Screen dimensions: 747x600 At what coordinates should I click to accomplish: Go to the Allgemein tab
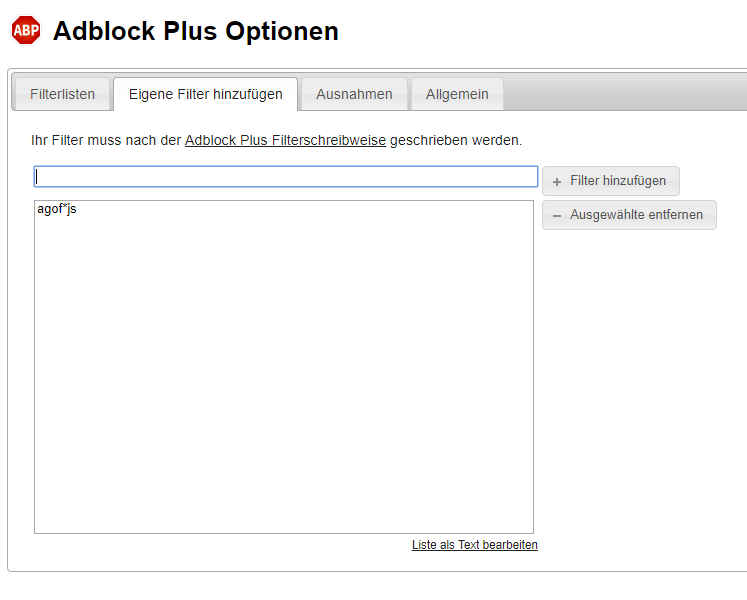point(457,95)
